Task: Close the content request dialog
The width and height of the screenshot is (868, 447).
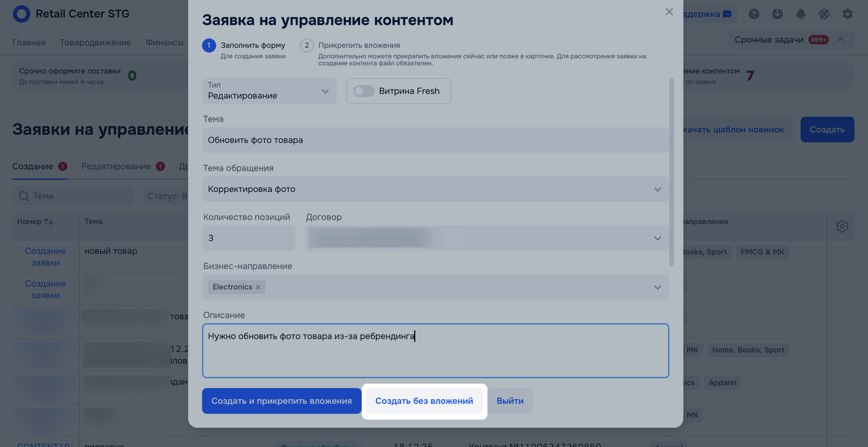Action: pyautogui.click(x=669, y=12)
